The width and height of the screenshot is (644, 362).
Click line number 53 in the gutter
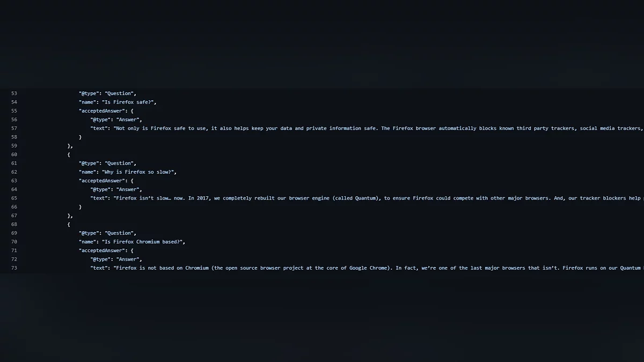14,93
